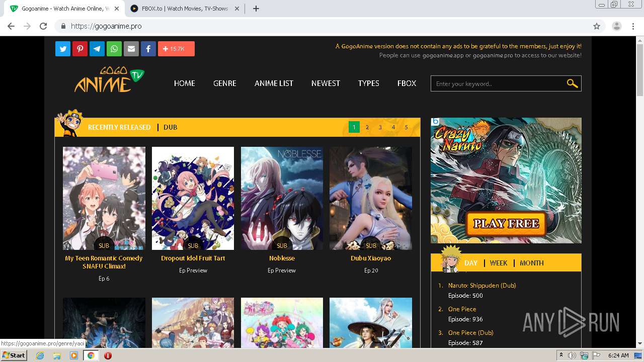Reload the current page
Viewport: 644px width, 362px height.
tap(43, 26)
